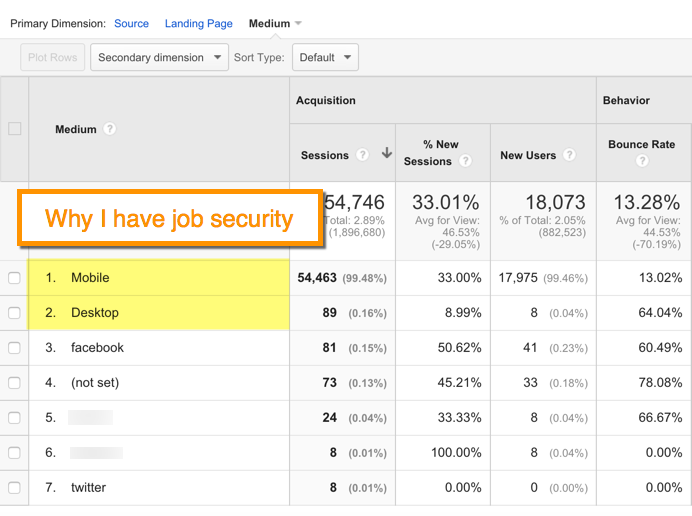This screenshot has width=692, height=516.
Task: Open the Medium primary dimension dropdown
Action: point(275,23)
